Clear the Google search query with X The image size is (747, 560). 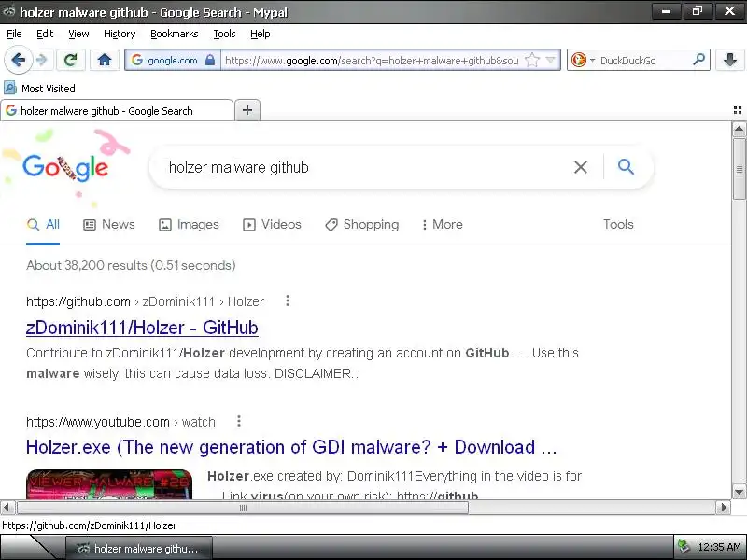click(580, 167)
